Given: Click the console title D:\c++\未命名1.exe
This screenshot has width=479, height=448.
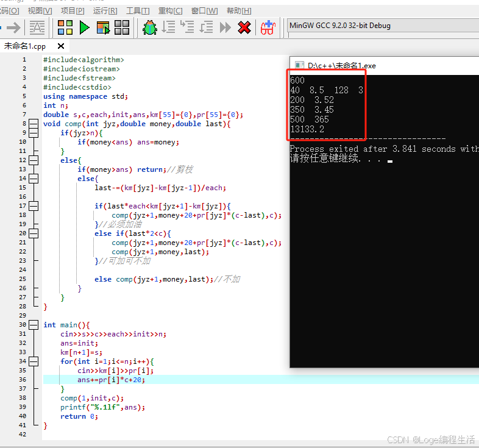Looking at the screenshot, I should [341, 65].
